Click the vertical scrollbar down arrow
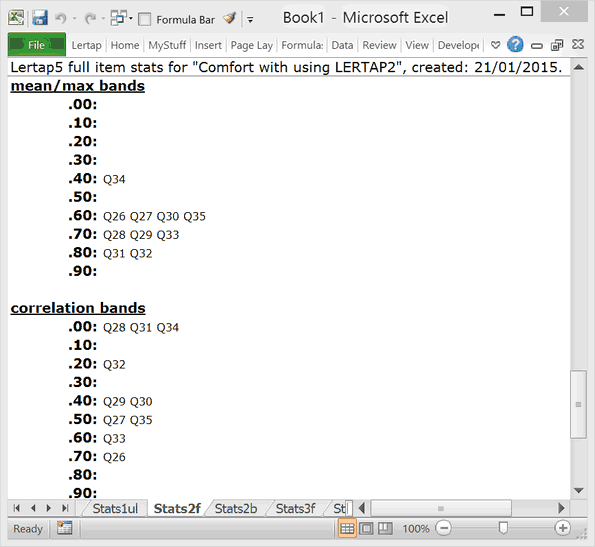The width and height of the screenshot is (595, 547). tap(579, 490)
